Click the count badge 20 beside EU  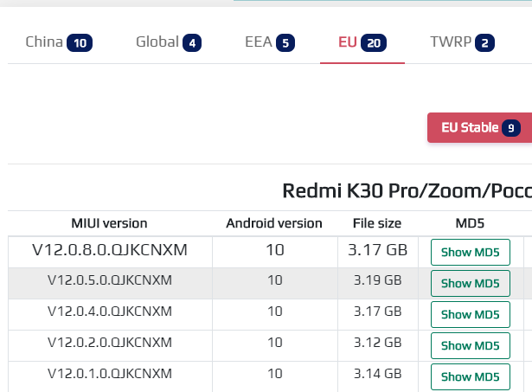point(374,43)
